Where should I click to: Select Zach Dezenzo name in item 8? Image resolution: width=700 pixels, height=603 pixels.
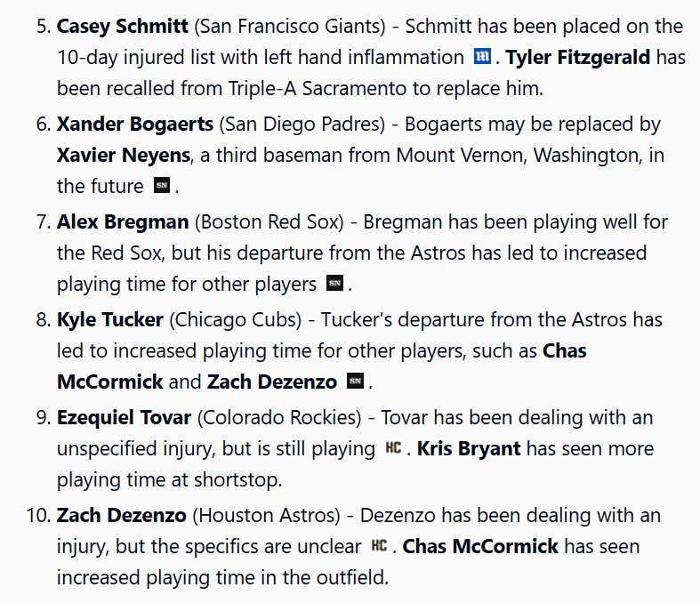[x=272, y=382]
